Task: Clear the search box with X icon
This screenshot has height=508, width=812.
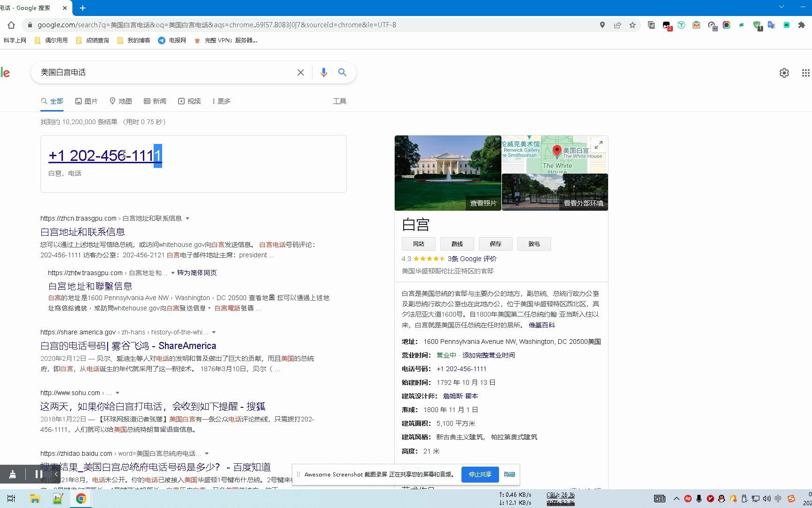Action: click(x=301, y=72)
